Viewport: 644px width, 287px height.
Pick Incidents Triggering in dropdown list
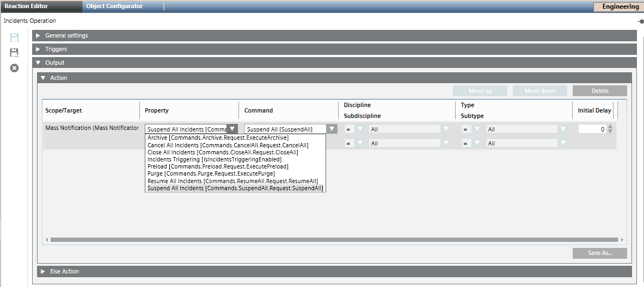(214, 160)
